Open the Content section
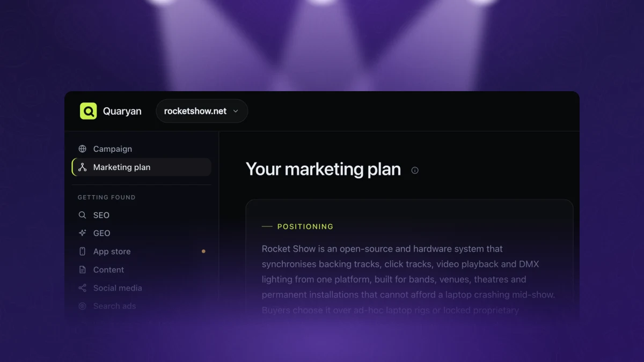Screen dimensions: 644x362 (142, 270)
